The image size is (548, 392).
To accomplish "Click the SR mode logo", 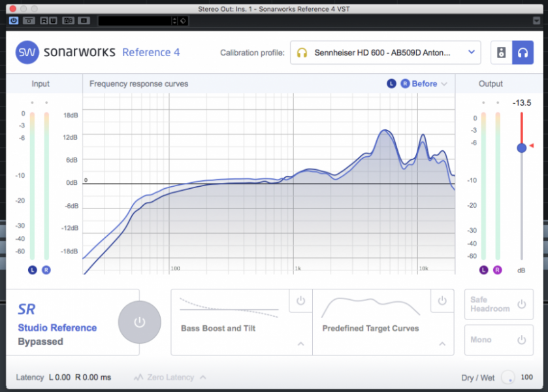I will [x=27, y=309].
